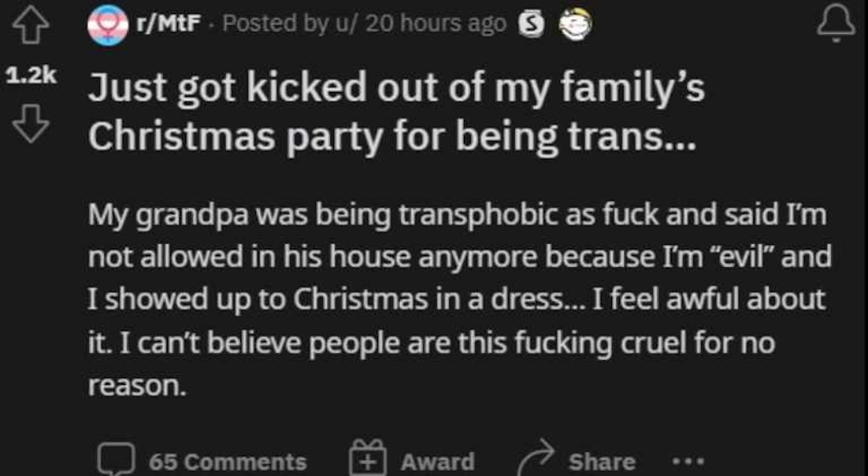The height and width of the screenshot is (476, 868).
Task: Click the silver award badge
Action: point(531,24)
